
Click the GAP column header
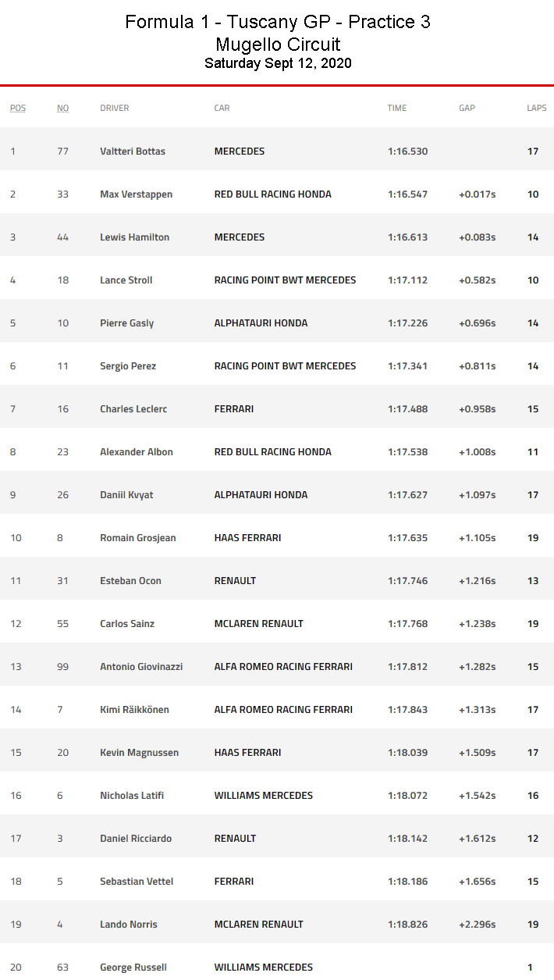click(x=467, y=108)
